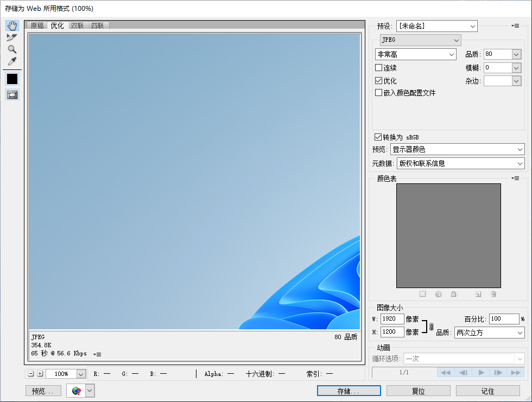Click the 存储 button
Viewport: 532px width, 402px height.
coord(348,390)
